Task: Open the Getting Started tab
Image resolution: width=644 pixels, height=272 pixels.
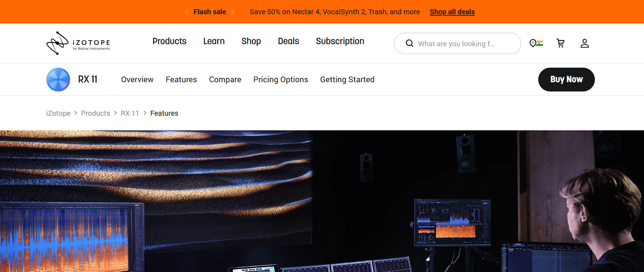Action: point(347,80)
